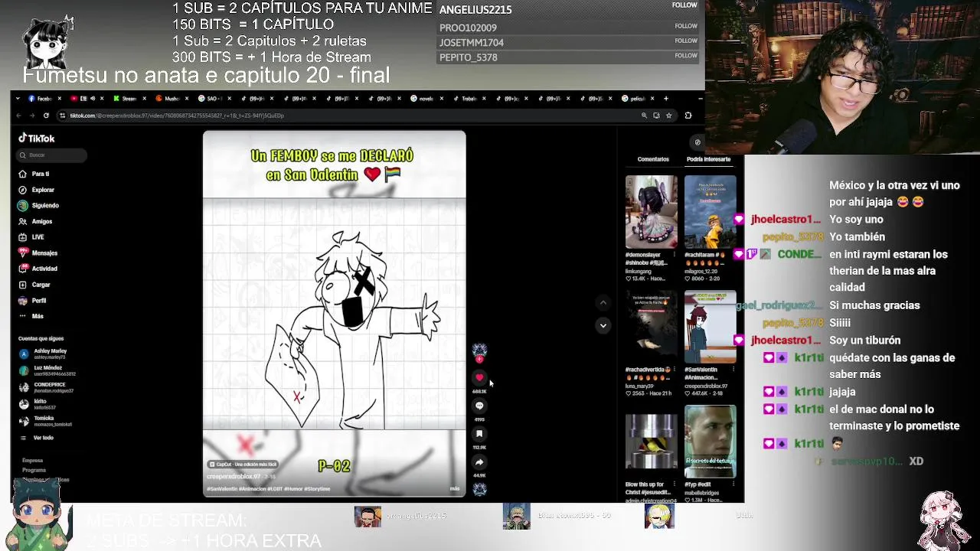Open the Para ti home feed
This screenshot has height=551, width=980.
[34, 174]
